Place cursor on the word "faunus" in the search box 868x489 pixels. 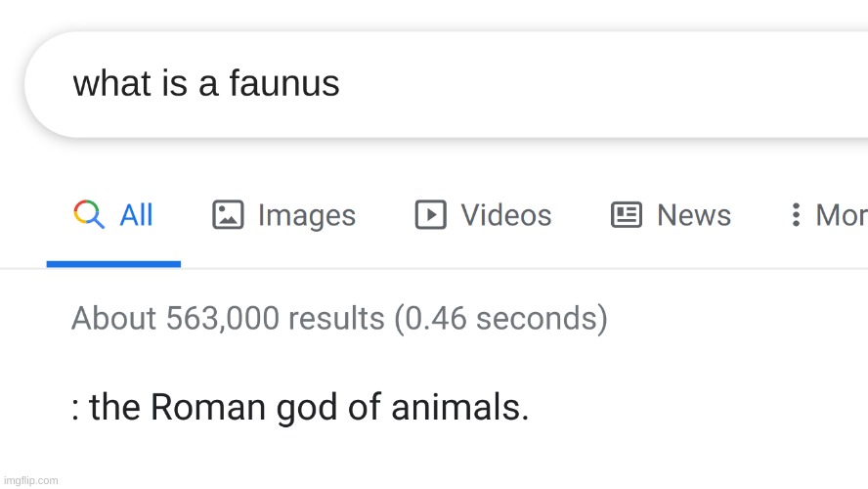tap(284, 84)
